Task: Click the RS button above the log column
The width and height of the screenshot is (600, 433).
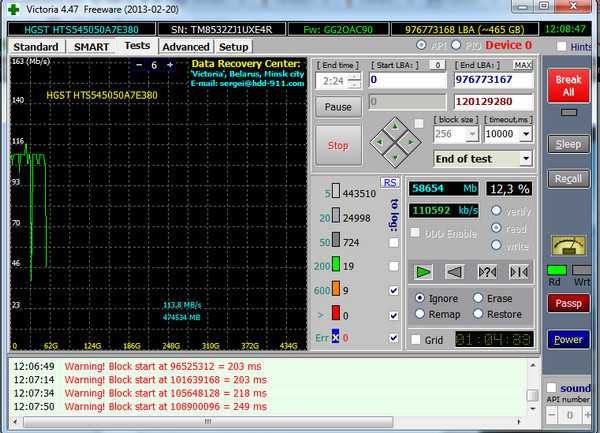Action: (x=390, y=182)
